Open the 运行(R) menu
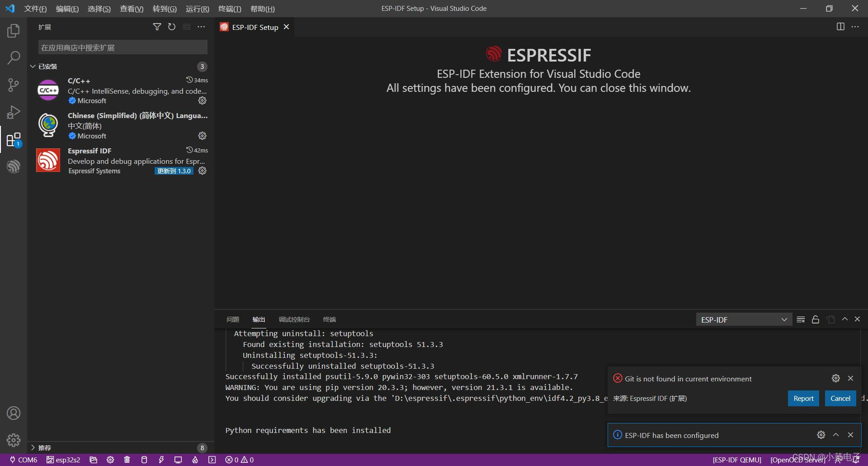868x466 pixels. pos(198,9)
